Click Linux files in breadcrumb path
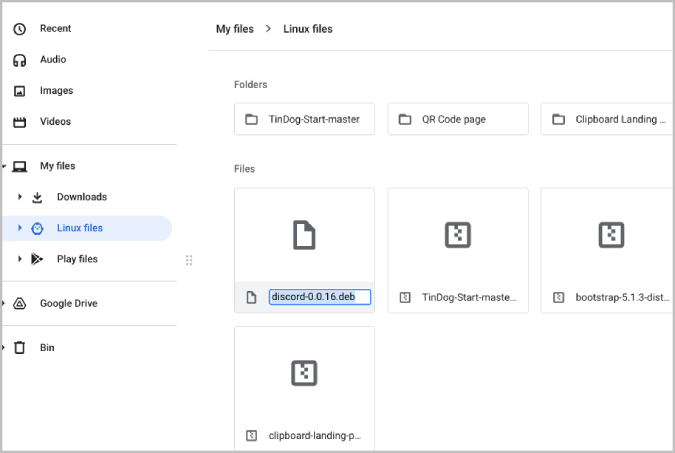The width and height of the screenshot is (675, 453). (307, 29)
